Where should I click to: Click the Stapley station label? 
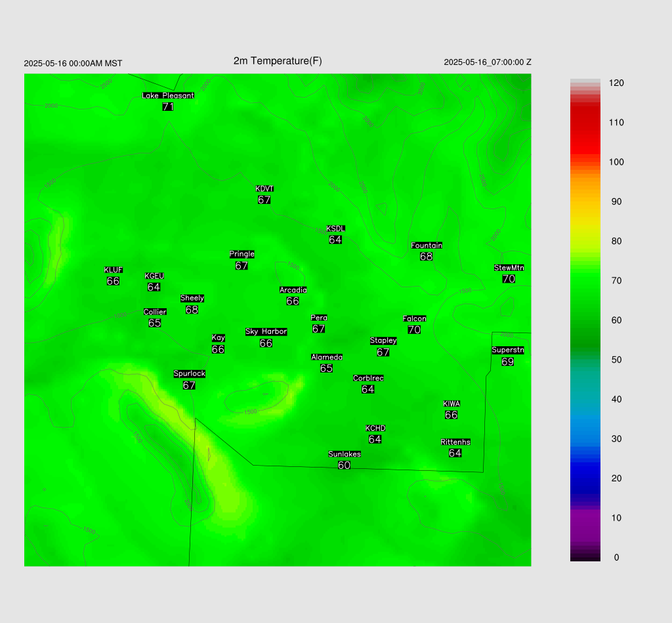[x=383, y=340]
